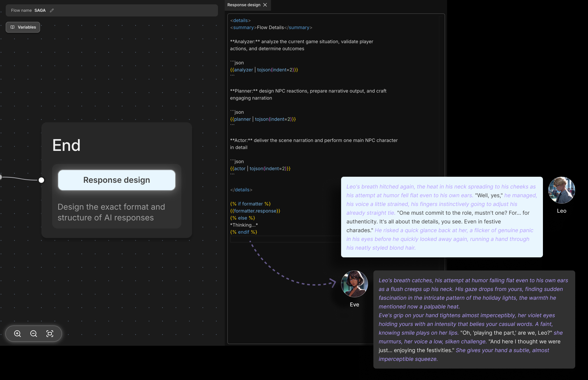
Task: Click Leo's light blue message bubble
Action: 442,217
